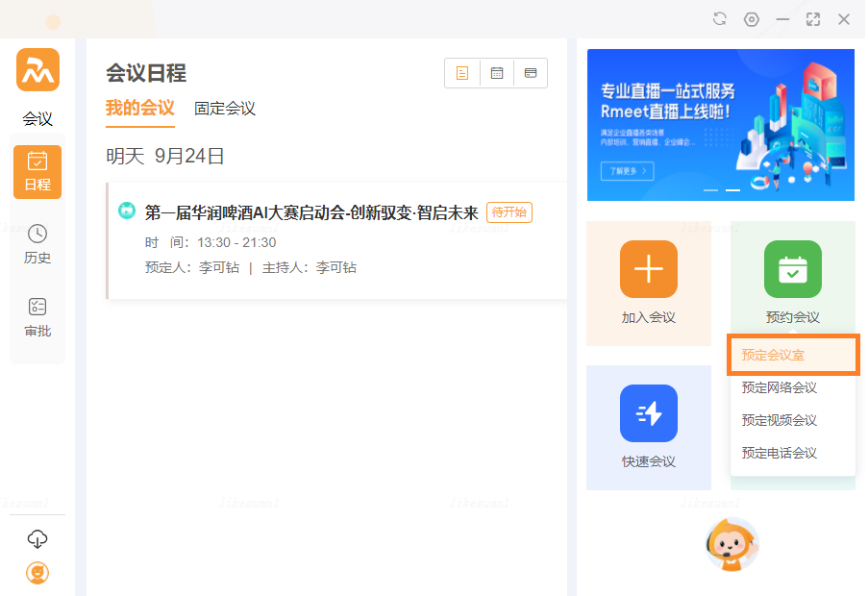Open the monkey customer service assistant
The image size is (868, 596).
click(x=732, y=545)
